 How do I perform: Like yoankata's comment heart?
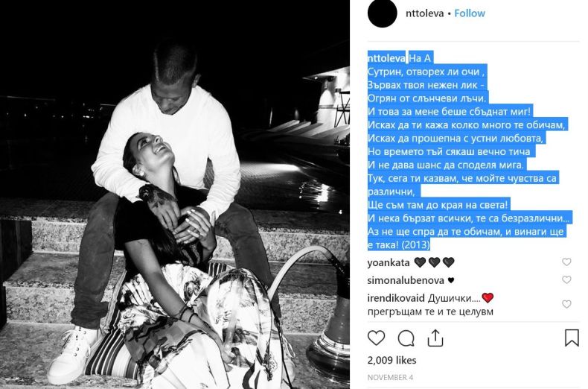[566, 262]
